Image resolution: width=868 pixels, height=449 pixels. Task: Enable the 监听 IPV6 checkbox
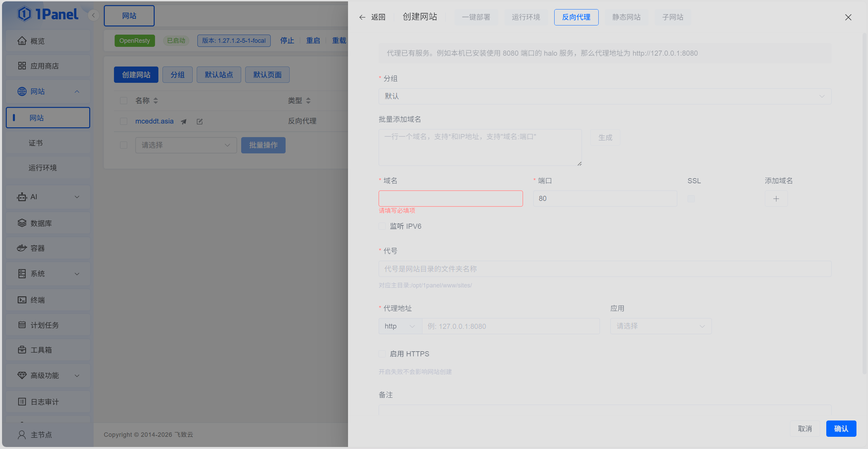pos(382,226)
